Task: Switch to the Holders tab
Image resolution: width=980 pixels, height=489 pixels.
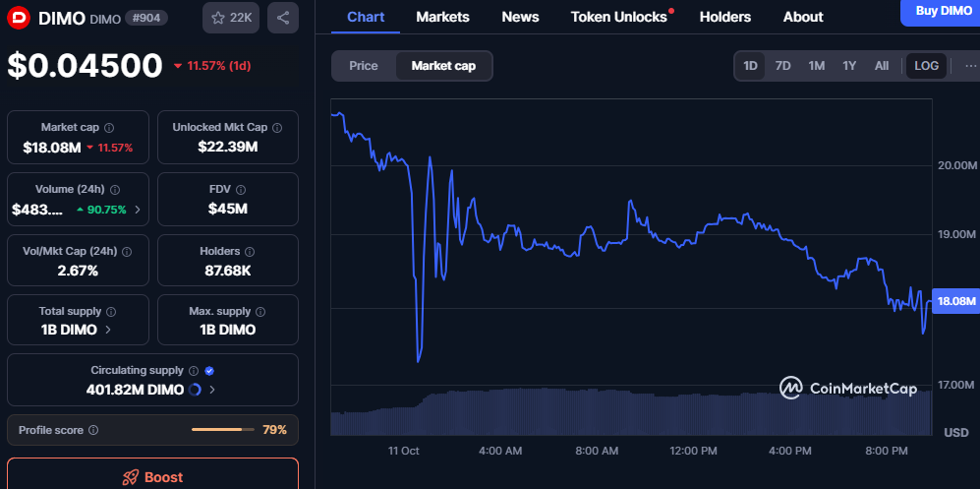Action: pos(724,17)
